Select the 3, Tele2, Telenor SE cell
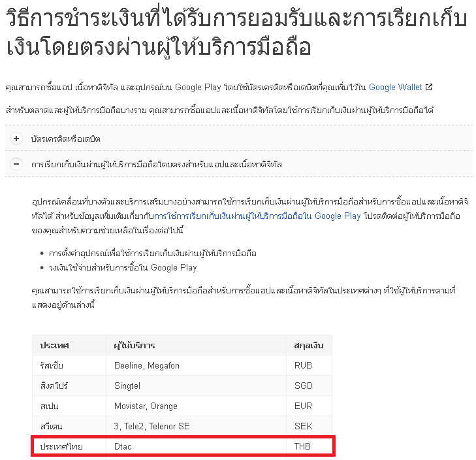 click(x=196, y=426)
